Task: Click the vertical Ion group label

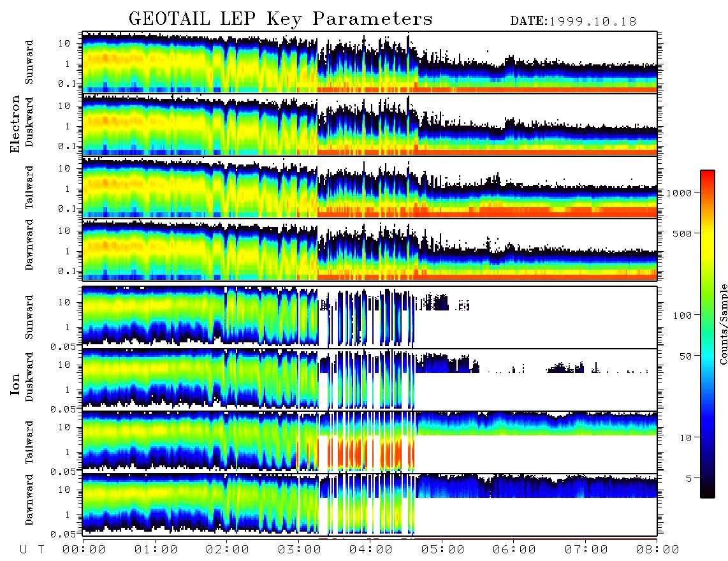Action: [x=15, y=384]
